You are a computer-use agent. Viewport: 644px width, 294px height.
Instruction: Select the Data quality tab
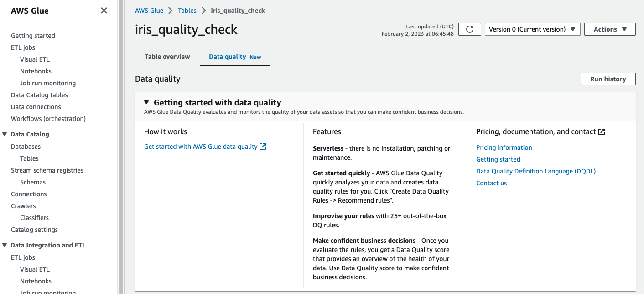pos(227,57)
